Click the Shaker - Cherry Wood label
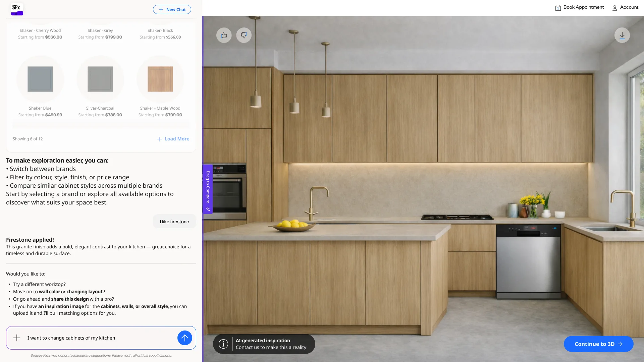 40,31
